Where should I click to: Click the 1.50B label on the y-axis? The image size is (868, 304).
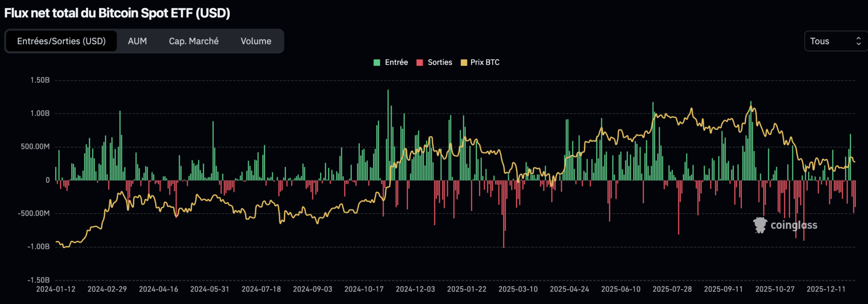click(x=40, y=80)
